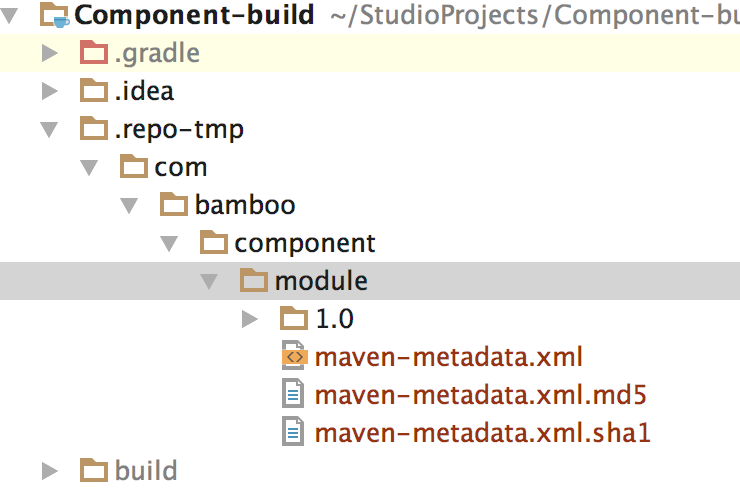
Task: Expand the build folder arrow
Action: click(49, 470)
